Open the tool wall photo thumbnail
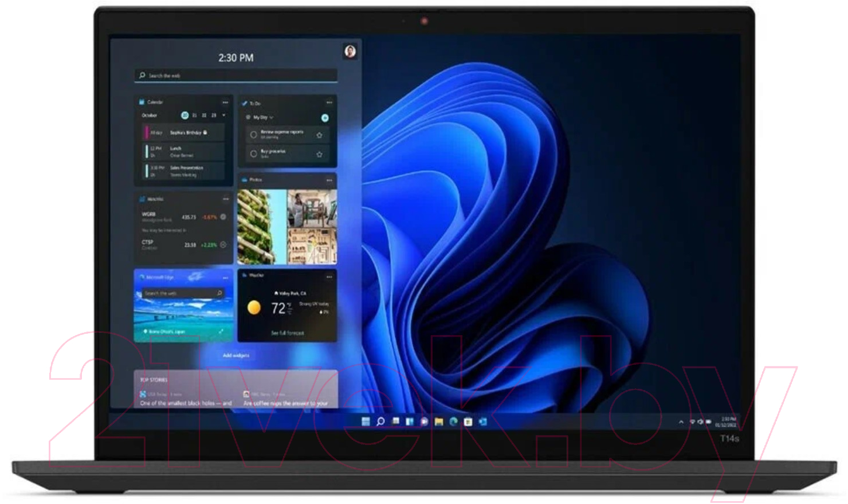848x504 pixels. 312,246
